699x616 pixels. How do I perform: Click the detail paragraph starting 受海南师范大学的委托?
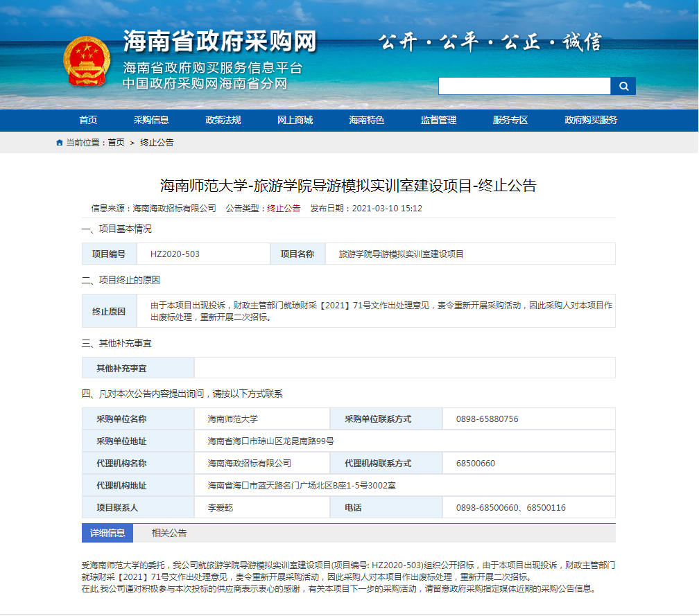[x=348, y=572]
